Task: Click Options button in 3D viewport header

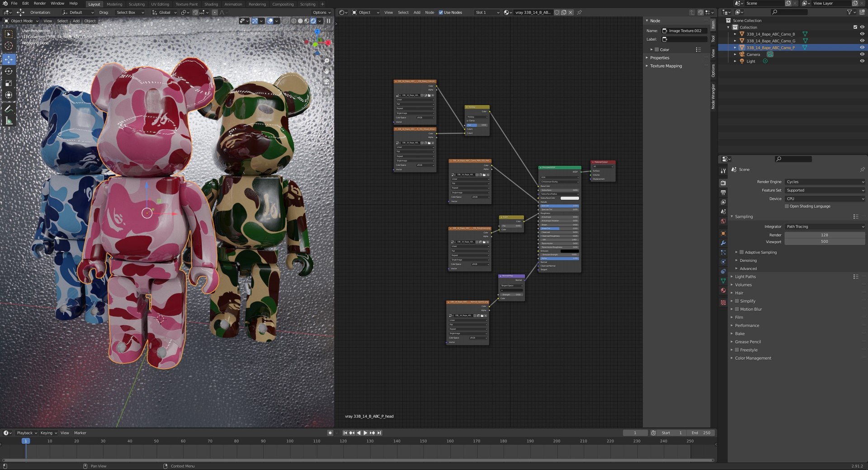Action: click(x=322, y=13)
